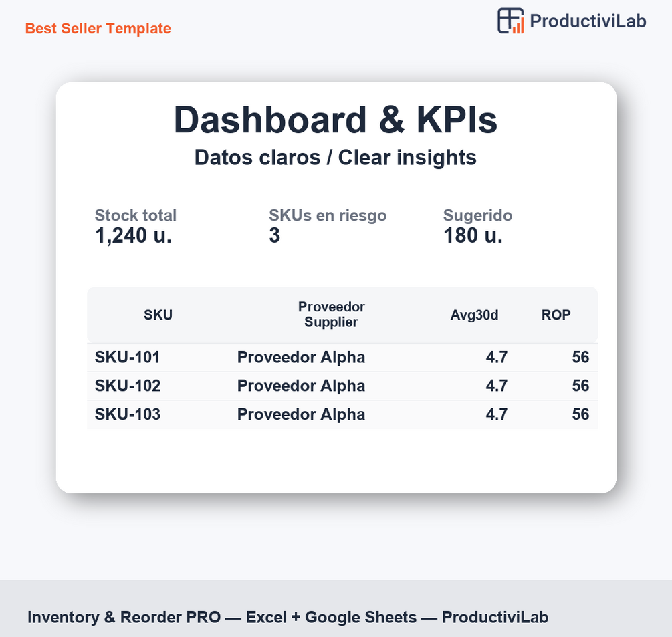Click the Datos claros / Clear insights subtitle
Screen dimensions: 672x637
(x=336, y=158)
